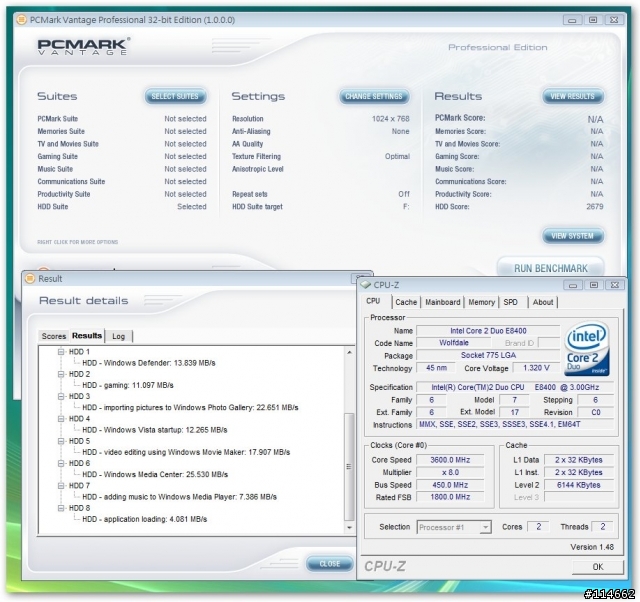Click the HDD Score value 2679
This screenshot has height=602, width=640.
point(595,207)
